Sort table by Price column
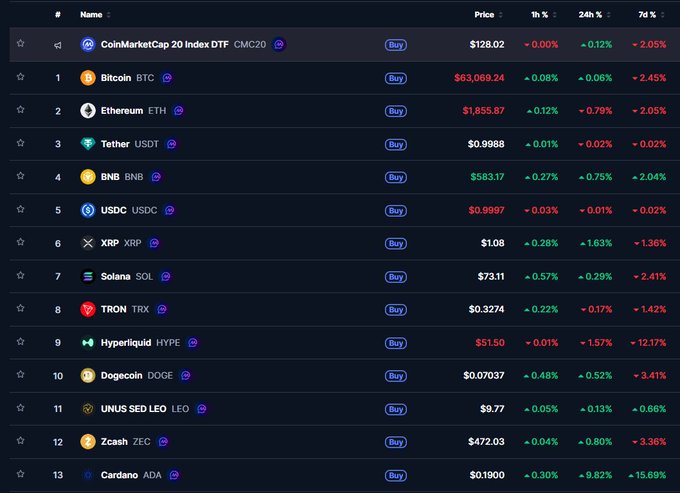Image resolution: width=680 pixels, height=493 pixels. pyautogui.click(x=488, y=15)
